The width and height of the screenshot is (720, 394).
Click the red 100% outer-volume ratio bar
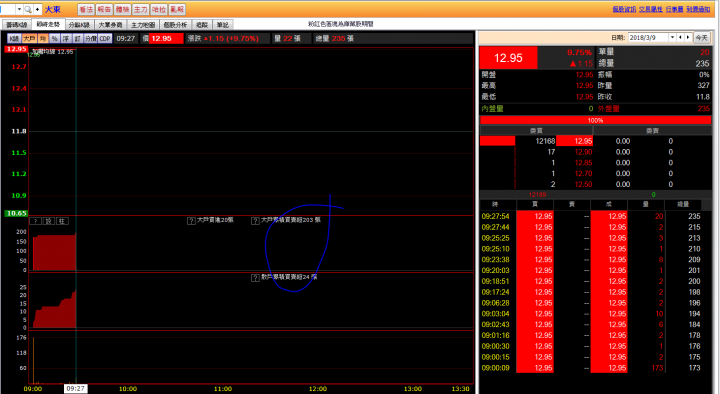596,120
